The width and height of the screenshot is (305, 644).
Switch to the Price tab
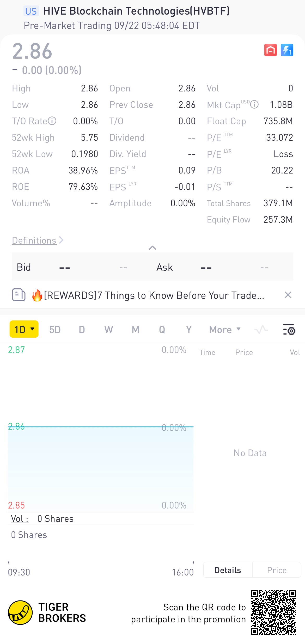click(277, 570)
